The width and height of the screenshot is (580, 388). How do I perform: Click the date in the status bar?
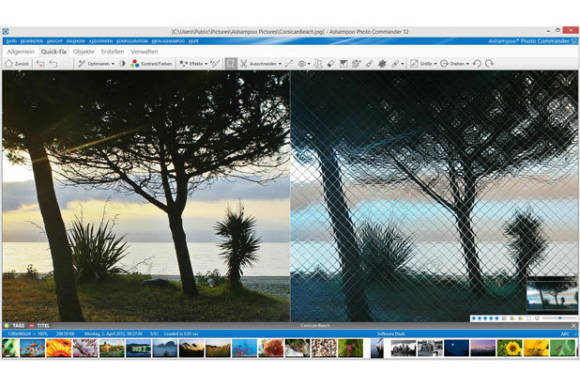tap(113, 334)
